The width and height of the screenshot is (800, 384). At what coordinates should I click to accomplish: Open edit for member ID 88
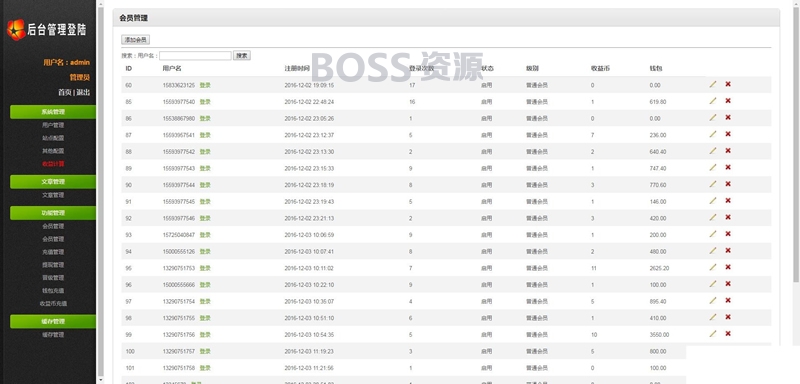(x=713, y=150)
